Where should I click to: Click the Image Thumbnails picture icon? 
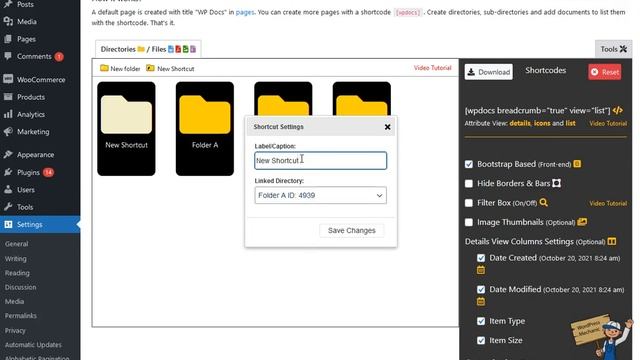coord(582,222)
